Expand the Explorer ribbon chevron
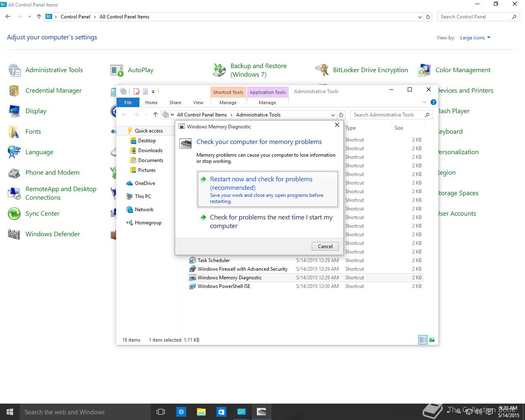525x420 pixels. (x=425, y=102)
